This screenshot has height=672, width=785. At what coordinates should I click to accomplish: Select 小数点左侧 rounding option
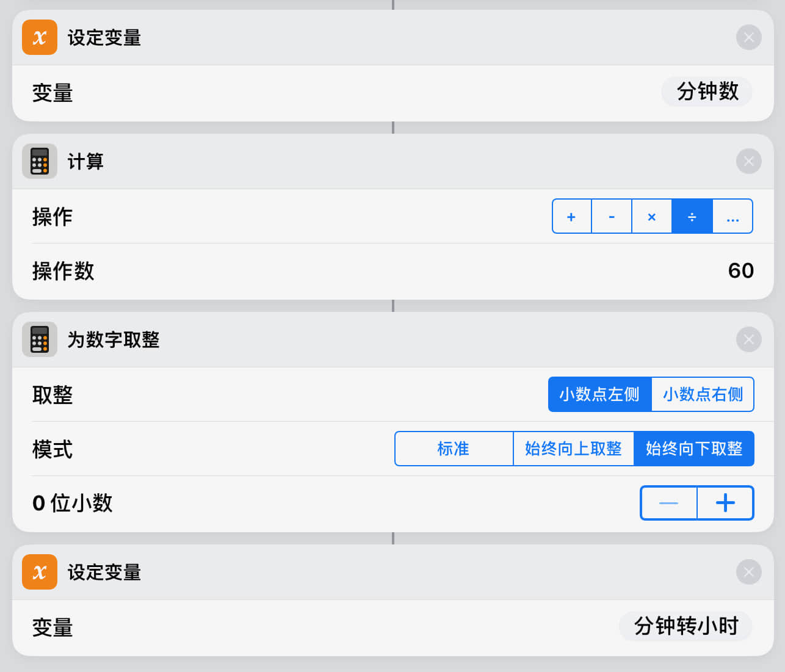point(599,394)
